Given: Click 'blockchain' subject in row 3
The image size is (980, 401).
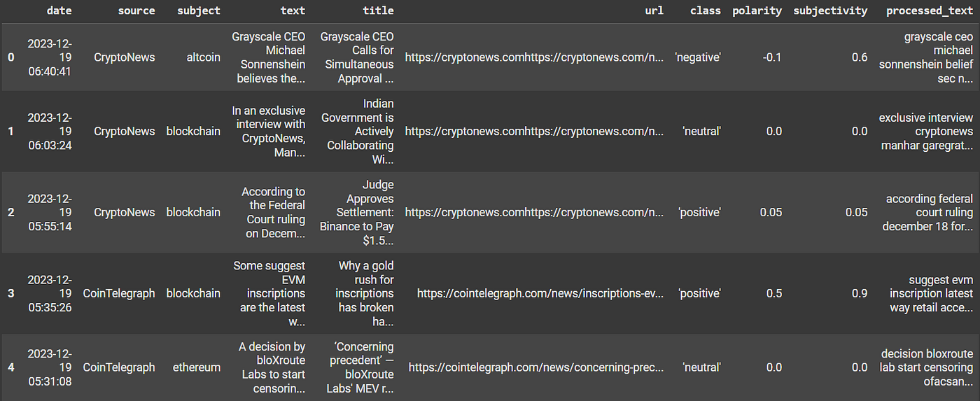Looking at the screenshot, I should (x=193, y=293).
